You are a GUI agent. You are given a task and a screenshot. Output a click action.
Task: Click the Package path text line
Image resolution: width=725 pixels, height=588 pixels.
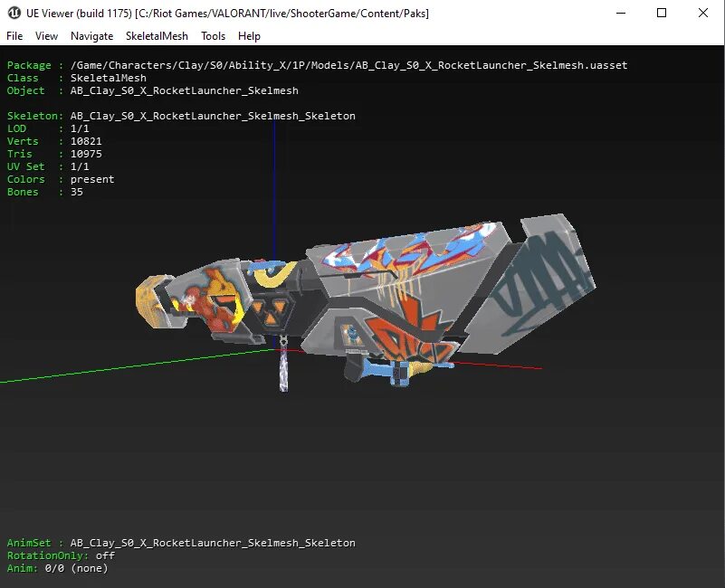pos(317,65)
